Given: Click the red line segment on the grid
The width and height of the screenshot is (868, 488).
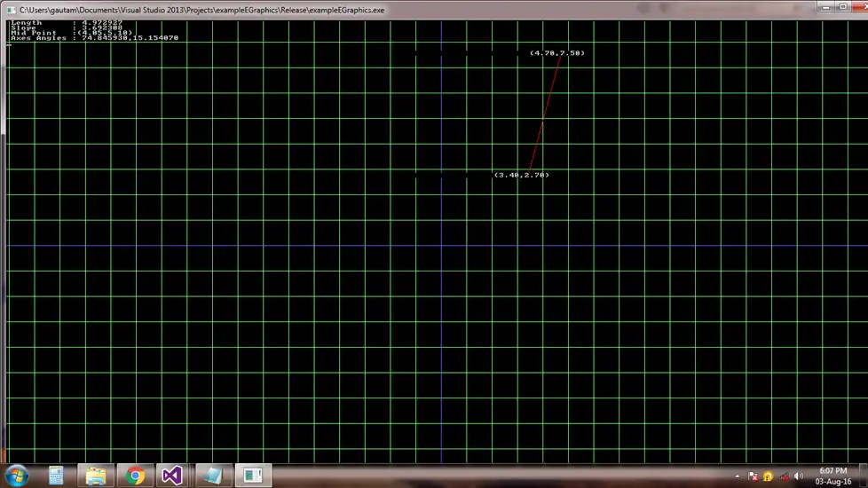Looking at the screenshot, I should 543,114.
